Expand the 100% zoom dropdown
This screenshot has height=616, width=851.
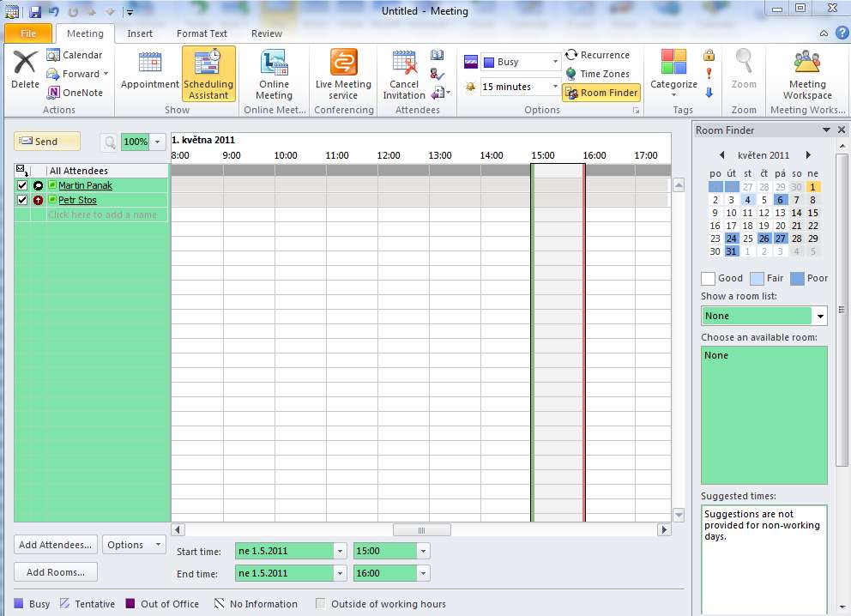[x=157, y=142]
